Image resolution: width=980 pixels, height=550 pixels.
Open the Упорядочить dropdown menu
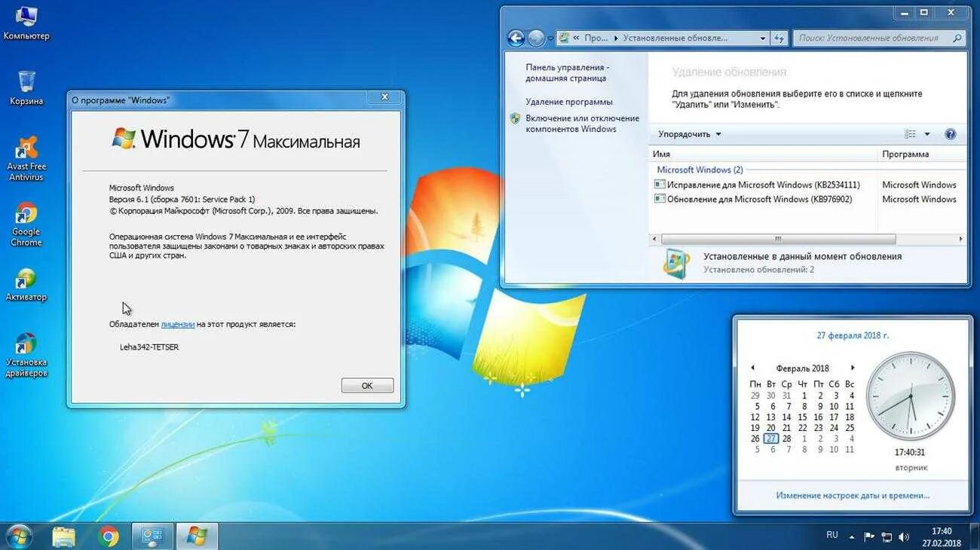(x=689, y=134)
